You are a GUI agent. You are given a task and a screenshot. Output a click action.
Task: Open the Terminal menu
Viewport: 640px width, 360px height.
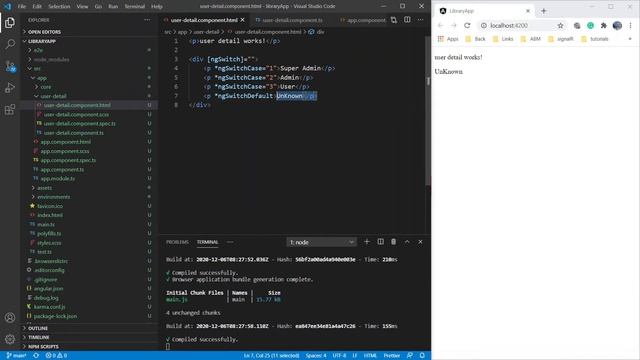[135, 7]
